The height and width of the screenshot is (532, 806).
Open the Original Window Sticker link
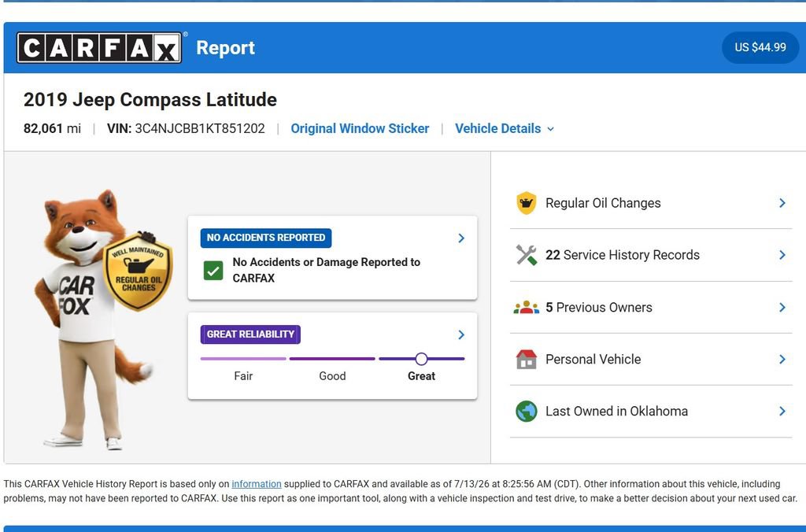click(x=360, y=128)
